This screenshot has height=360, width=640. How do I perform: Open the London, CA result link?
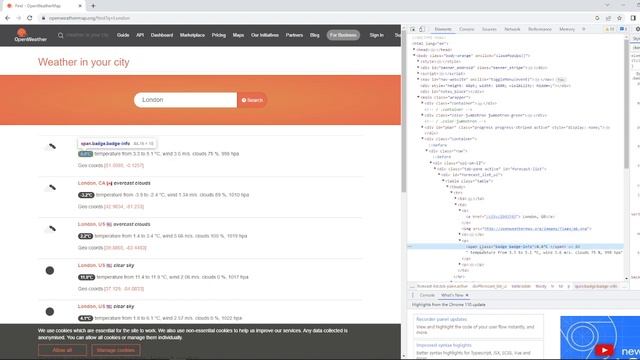pyautogui.click(x=91, y=183)
